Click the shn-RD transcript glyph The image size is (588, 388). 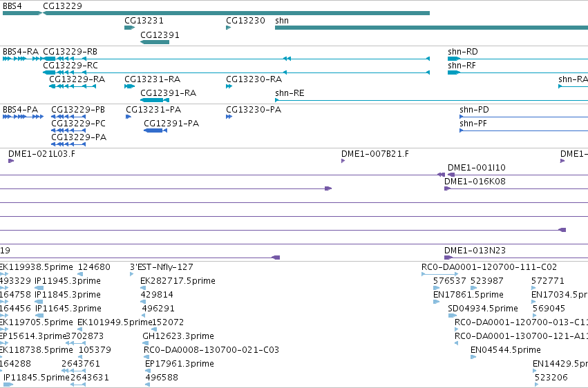click(x=518, y=59)
